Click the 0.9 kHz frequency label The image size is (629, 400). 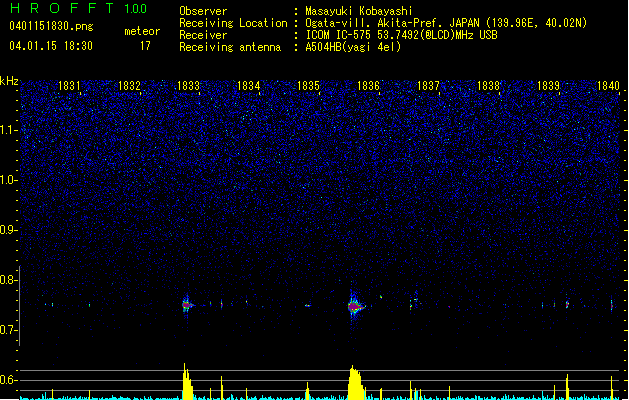[x=8, y=230]
